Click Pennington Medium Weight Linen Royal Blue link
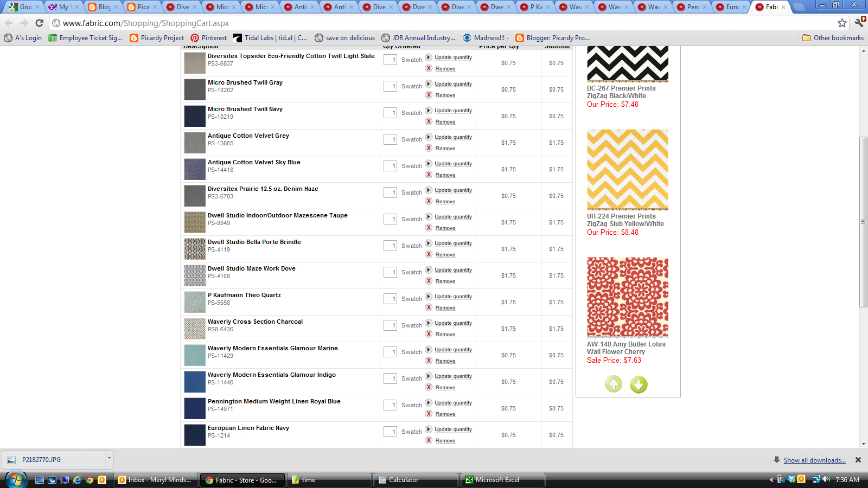 click(x=274, y=401)
